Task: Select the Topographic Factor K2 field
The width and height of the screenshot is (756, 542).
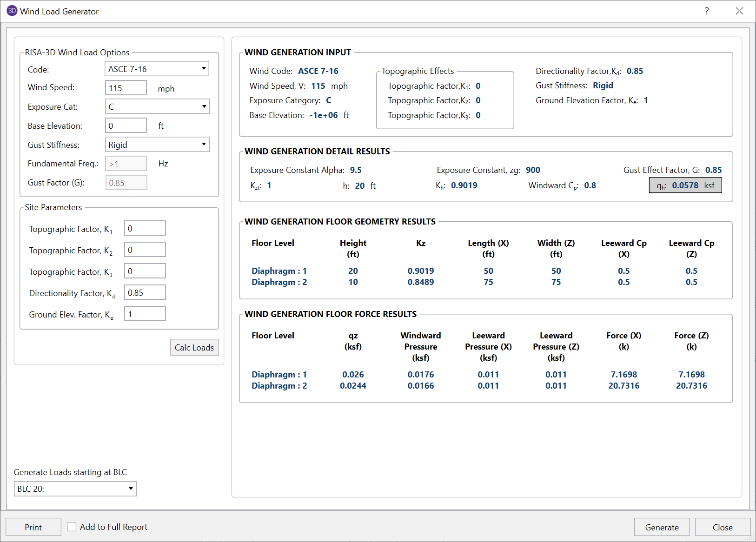Action: click(x=145, y=250)
